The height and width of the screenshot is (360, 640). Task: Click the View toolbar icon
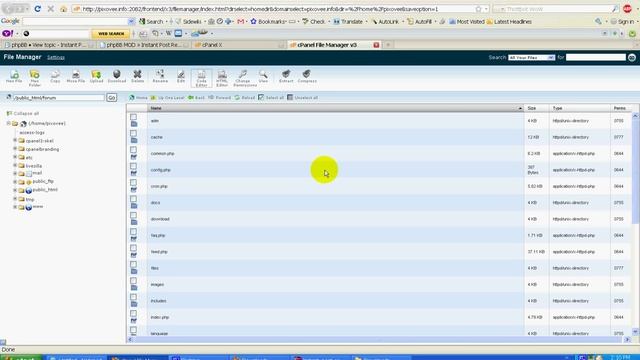[x=263, y=76]
